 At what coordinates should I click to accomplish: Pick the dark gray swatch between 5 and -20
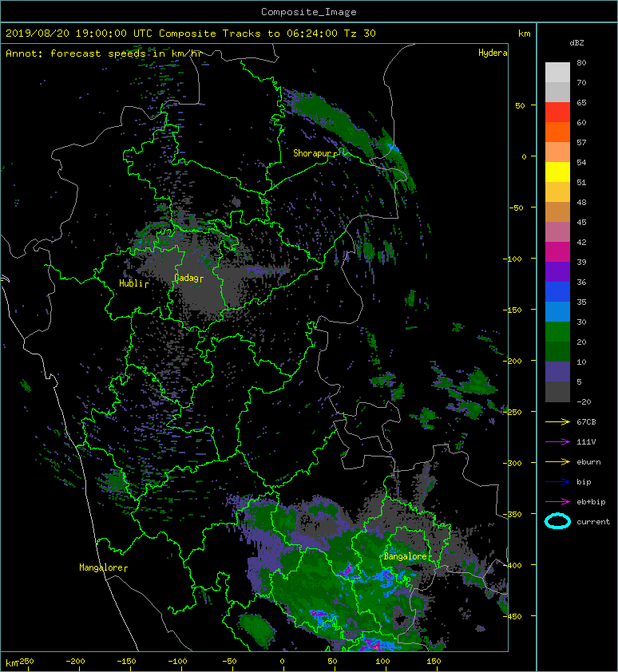(557, 392)
